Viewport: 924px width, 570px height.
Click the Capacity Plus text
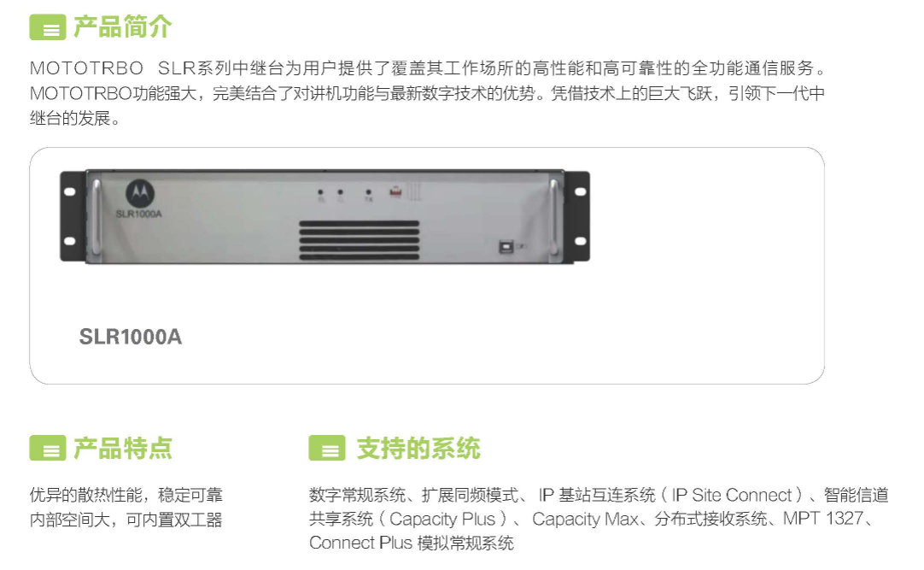442,520
